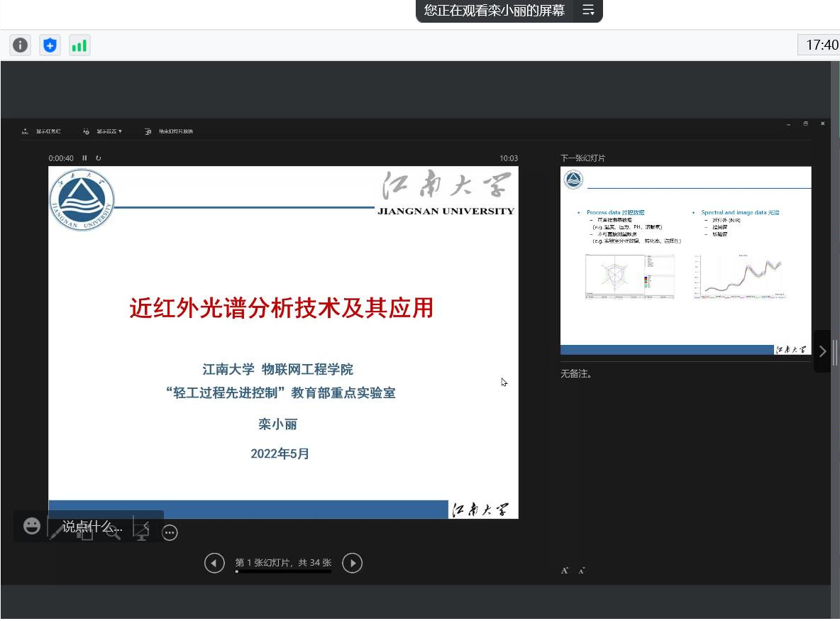Pause the presentation timer
840x621 pixels.
pos(84,158)
